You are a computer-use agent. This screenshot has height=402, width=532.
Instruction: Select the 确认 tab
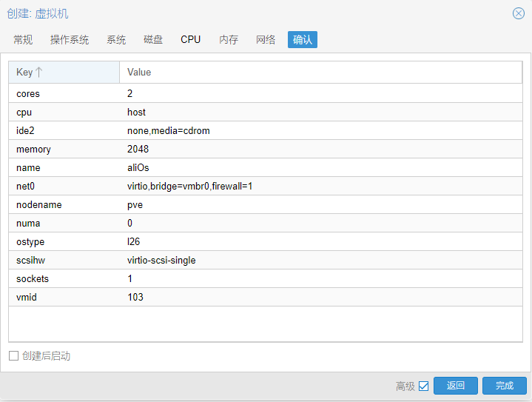point(302,39)
